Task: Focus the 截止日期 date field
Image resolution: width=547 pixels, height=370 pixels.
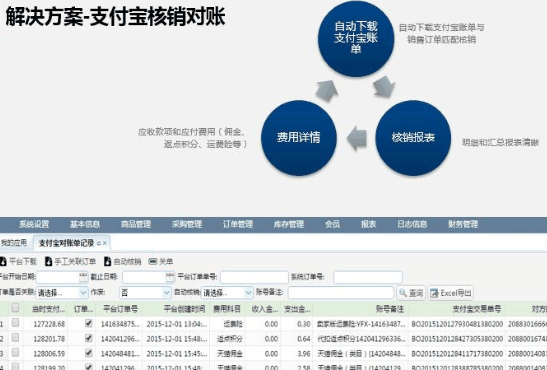Action: pyautogui.click(x=144, y=277)
